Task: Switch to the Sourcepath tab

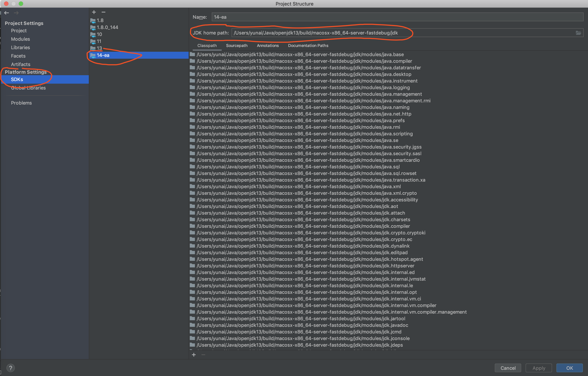Action: (237, 46)
